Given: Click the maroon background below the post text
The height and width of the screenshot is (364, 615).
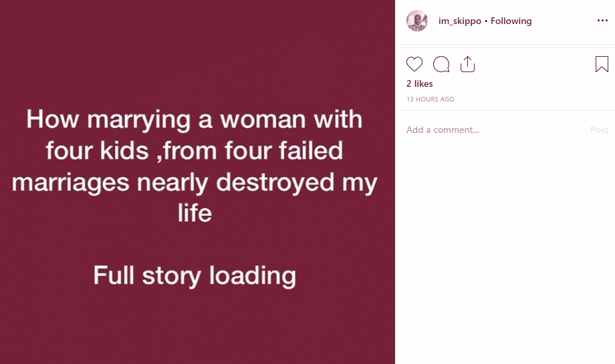Looking at the screenshot, I should click(195, 327).
